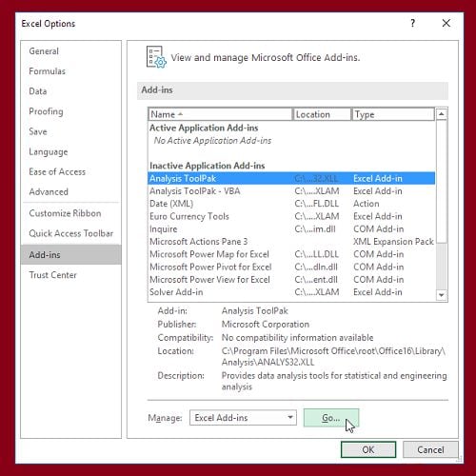Image resolution: width=476 pixels, height=476 pixels.
Task: Select Add-ins in the sidebar
Action: point(70,254)
